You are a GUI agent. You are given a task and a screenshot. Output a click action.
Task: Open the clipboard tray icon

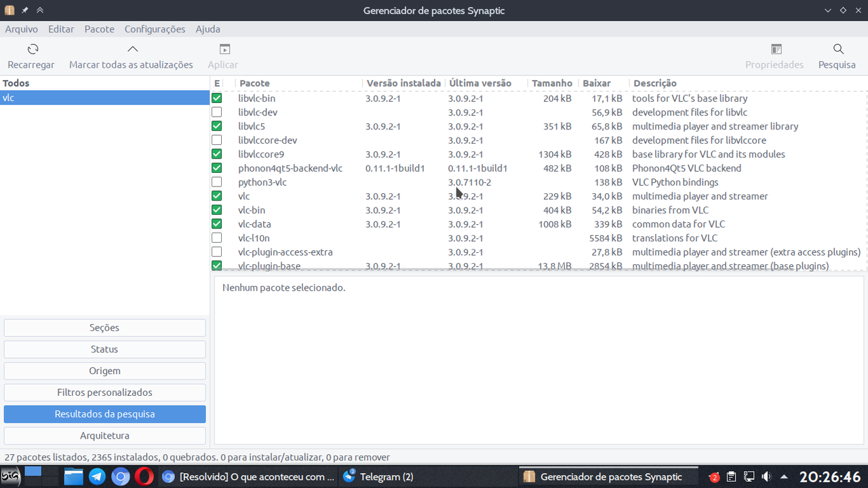point(732,476)
